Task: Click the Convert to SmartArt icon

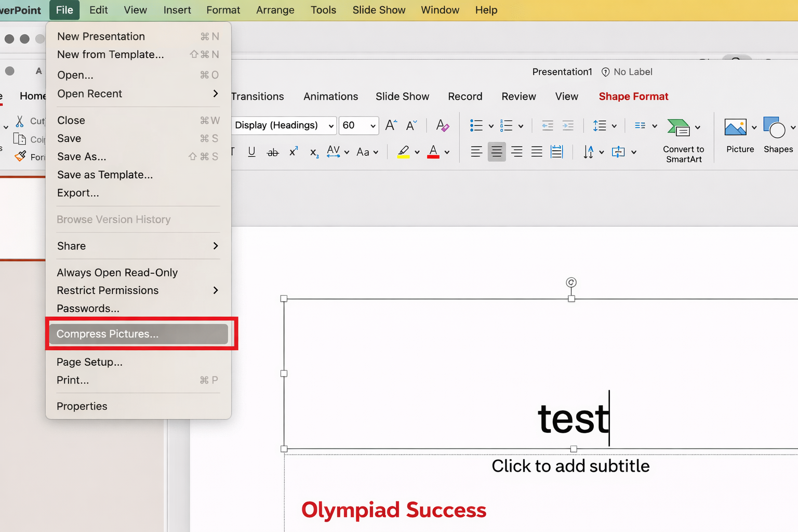Action: point(679,127)
